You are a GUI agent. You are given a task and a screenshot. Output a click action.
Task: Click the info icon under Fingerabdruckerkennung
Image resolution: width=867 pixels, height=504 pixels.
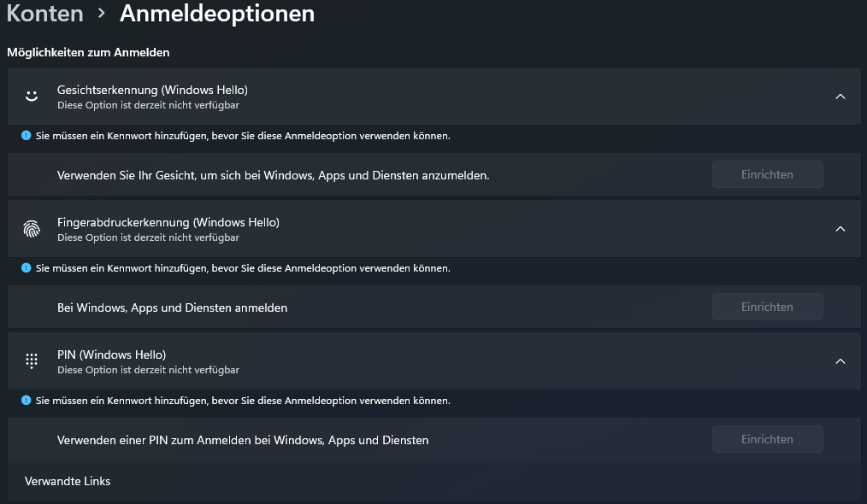click(x=26, y=268)
